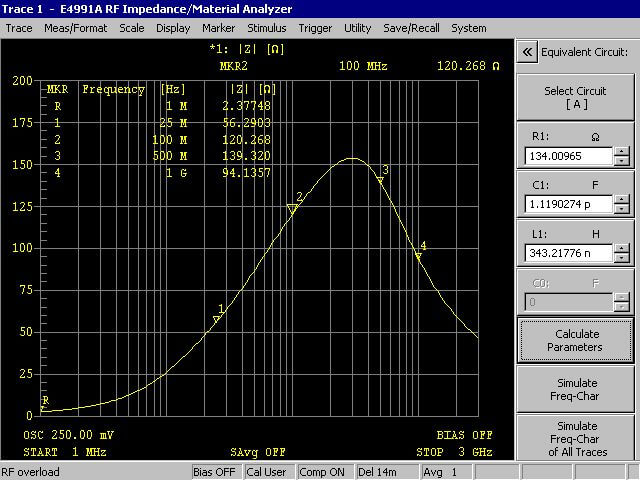Open the Display menu
The width and height of the screenshot is (640, 480).
[x=173, y=28]
